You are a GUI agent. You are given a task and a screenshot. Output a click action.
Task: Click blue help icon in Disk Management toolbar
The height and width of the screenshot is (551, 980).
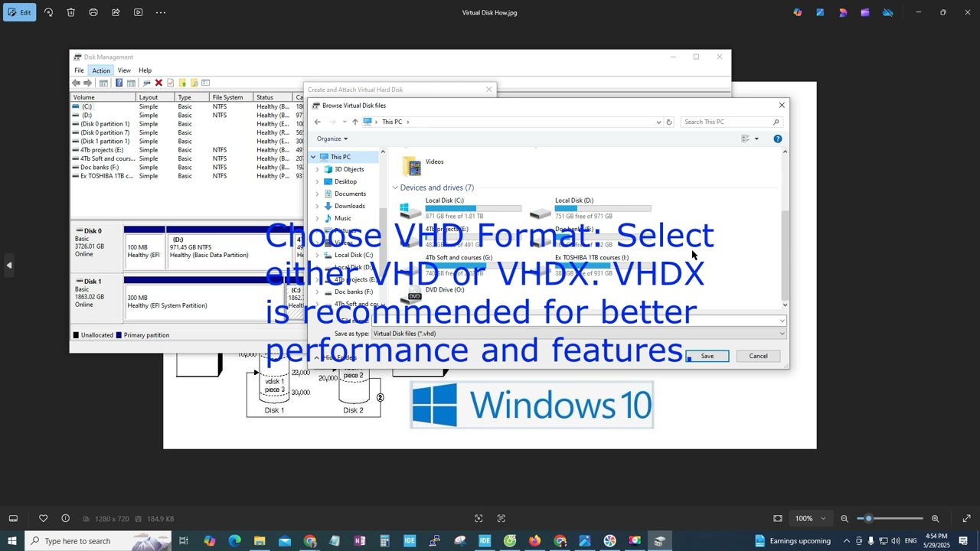(119, 83)
